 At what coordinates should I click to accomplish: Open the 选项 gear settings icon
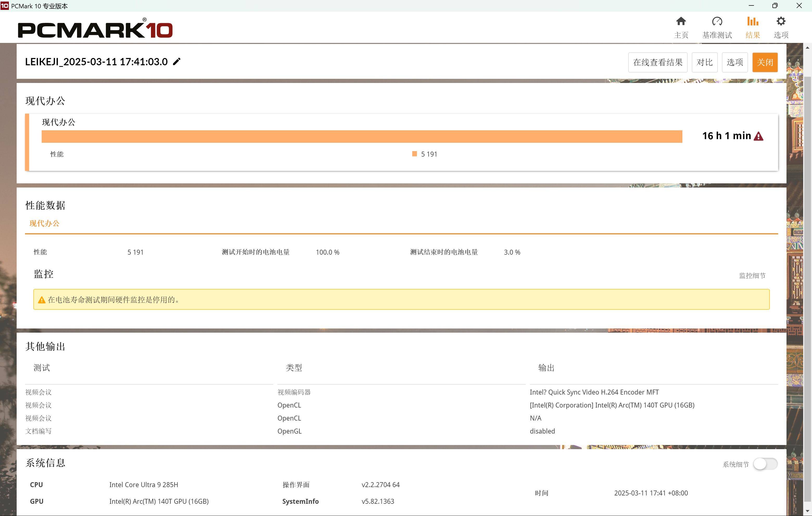tap(781, 21)
